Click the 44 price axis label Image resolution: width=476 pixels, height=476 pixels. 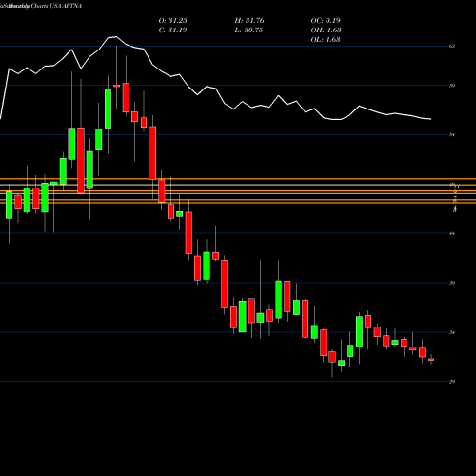point(452,233)
